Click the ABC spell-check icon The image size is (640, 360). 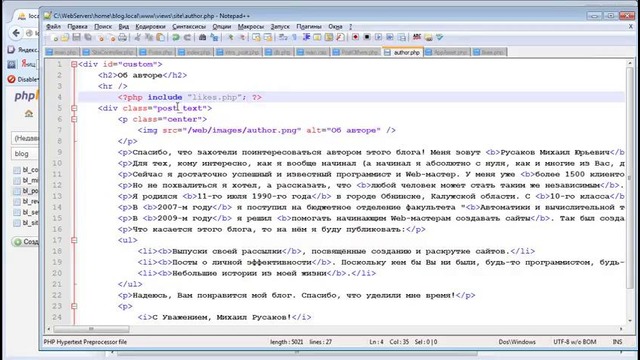[x=416, y=37]
